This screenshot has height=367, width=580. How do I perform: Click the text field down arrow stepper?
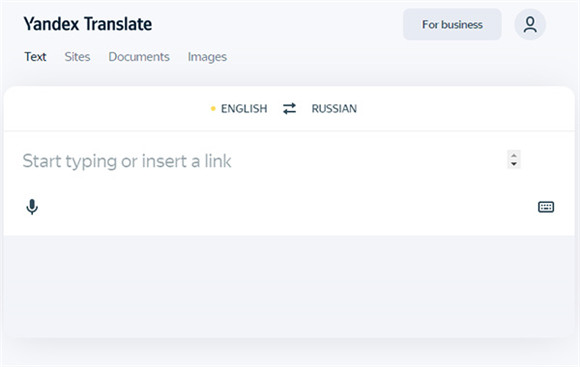pos(514,164)
